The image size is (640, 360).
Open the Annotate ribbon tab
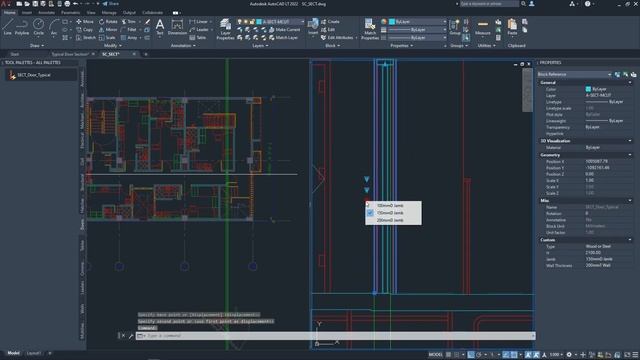click(46, 13)
